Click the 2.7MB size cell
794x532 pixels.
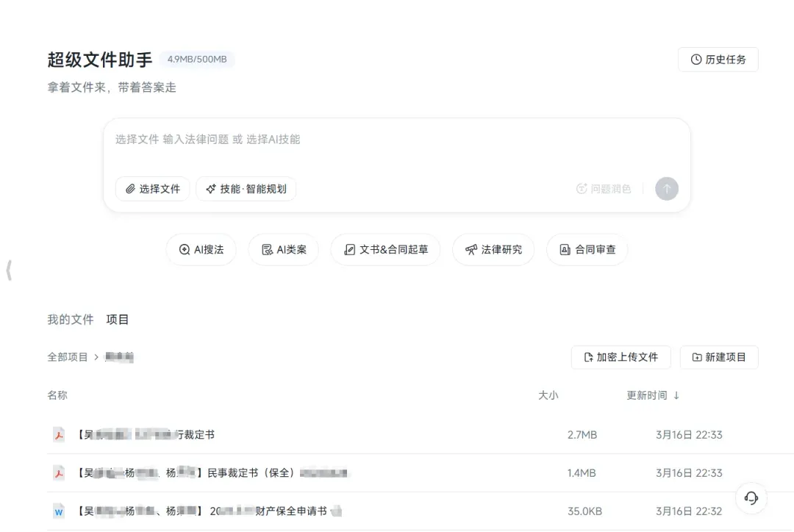(582, 435)
